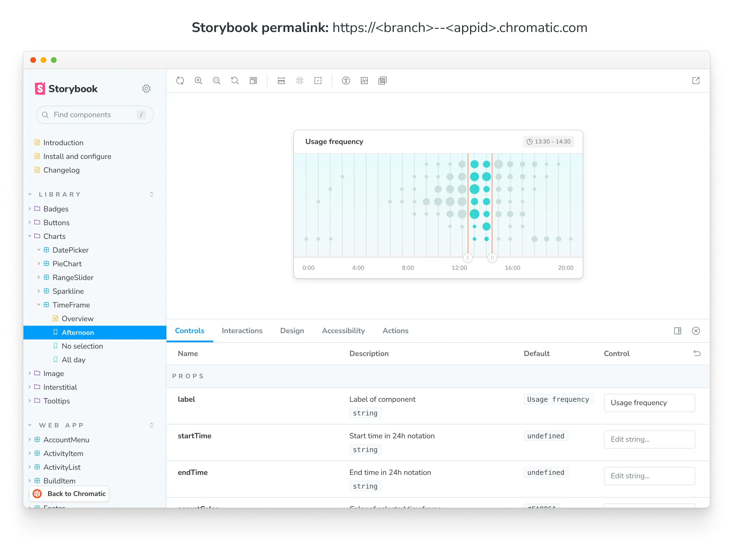Toggle the grid overlay on the preview
The width and height of the screenshot is (756, 548).
point(300,81)
